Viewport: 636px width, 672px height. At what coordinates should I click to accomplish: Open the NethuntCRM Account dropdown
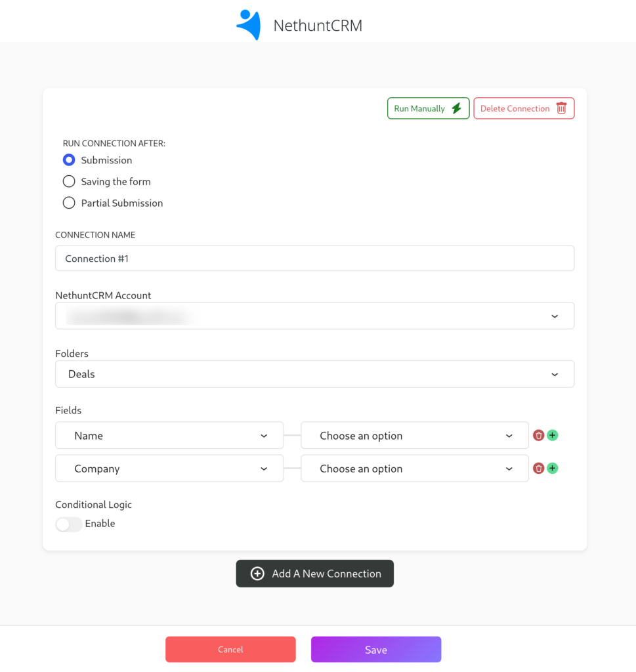tap(314, 316)
